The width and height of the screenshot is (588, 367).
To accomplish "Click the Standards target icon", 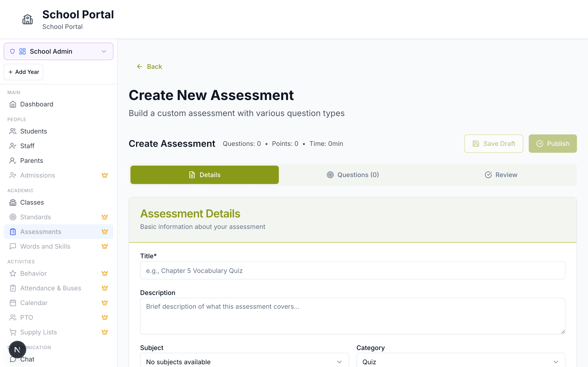I will pyautogui.click(x=13, y=217).
